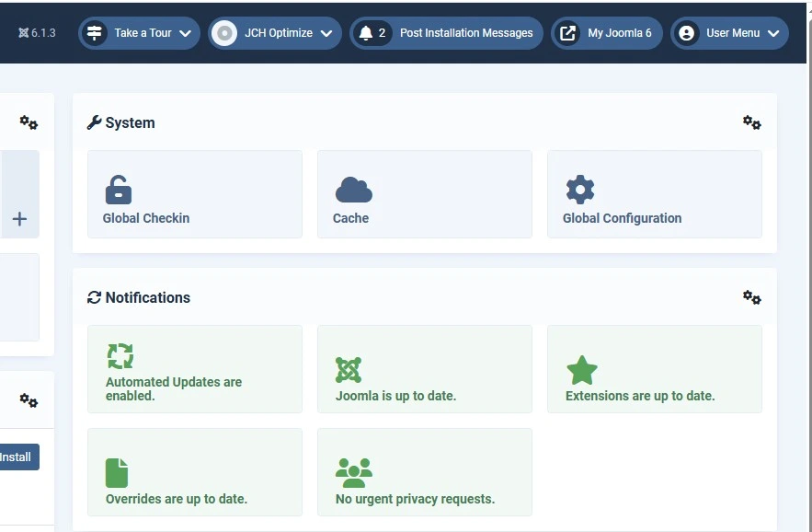Click the signpost icon in Take a Tour
The image size is (812, 532).
[94, 33]
